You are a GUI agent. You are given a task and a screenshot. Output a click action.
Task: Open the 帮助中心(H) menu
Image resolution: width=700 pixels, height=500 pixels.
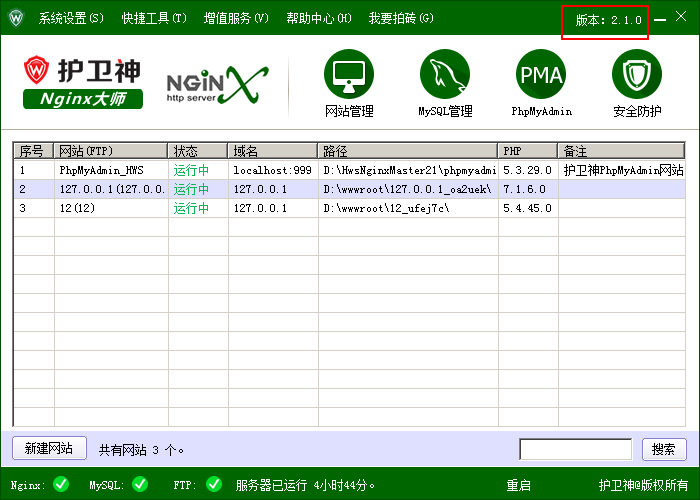[x=318, y=18]
